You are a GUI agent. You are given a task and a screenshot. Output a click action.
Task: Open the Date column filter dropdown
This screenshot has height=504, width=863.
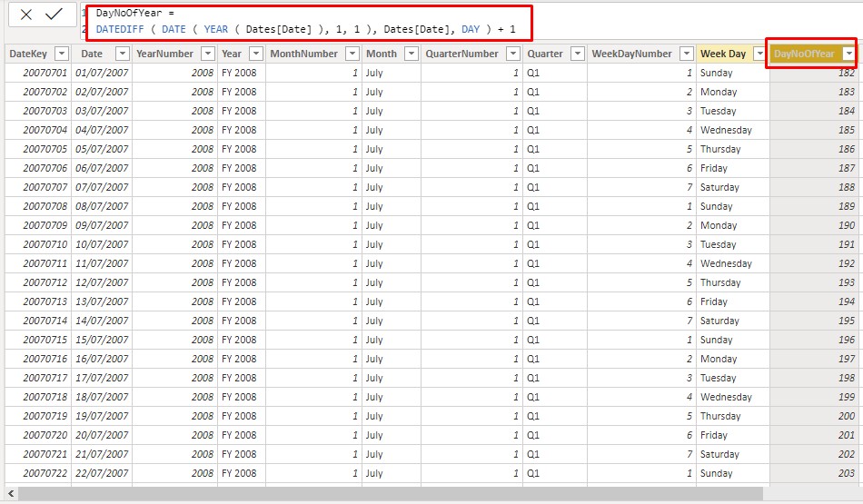(x=123, y=54)
